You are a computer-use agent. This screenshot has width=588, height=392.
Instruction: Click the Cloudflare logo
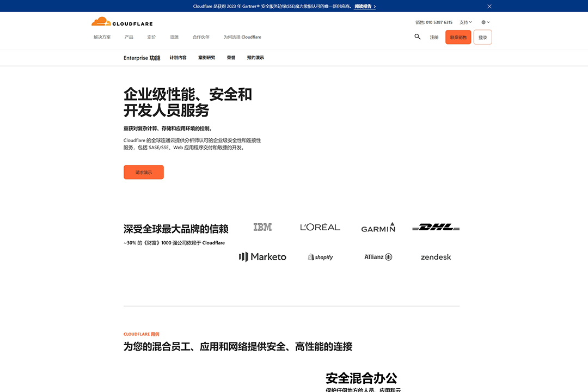pos(122,22)
